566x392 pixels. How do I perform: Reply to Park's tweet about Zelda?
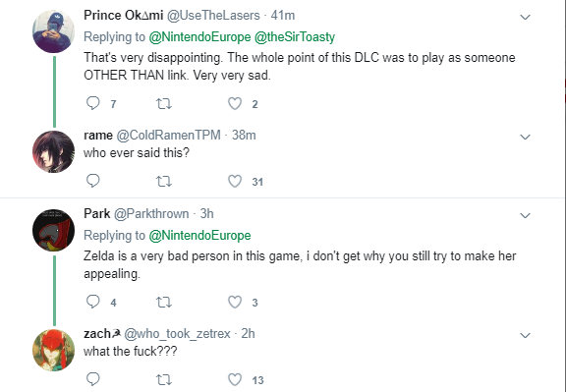(93, 302)
